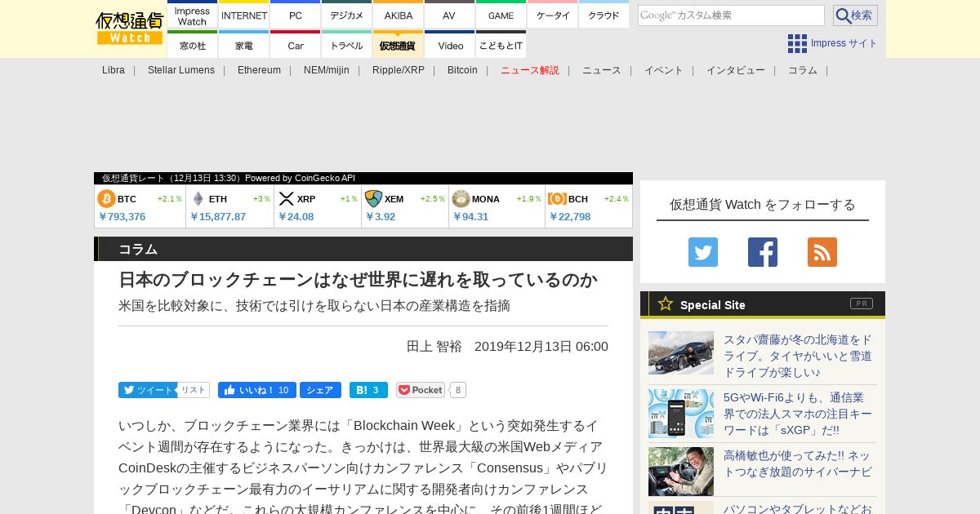Open the Impress Watch tab

coord(192,16)
